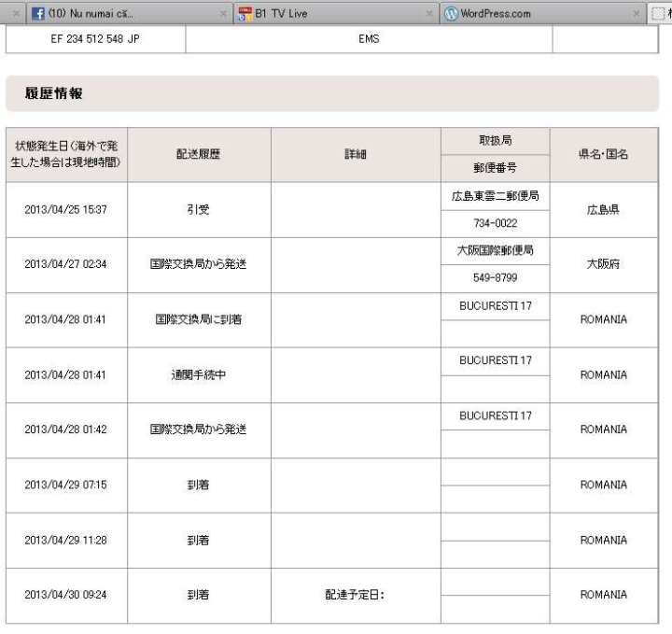This screenshot has width=672, height=634.
Task: Click the 配達予定日: detail text
Action: coord(355,595)
